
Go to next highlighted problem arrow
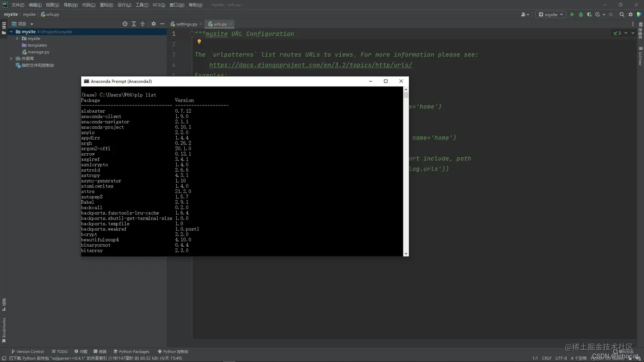632,33
